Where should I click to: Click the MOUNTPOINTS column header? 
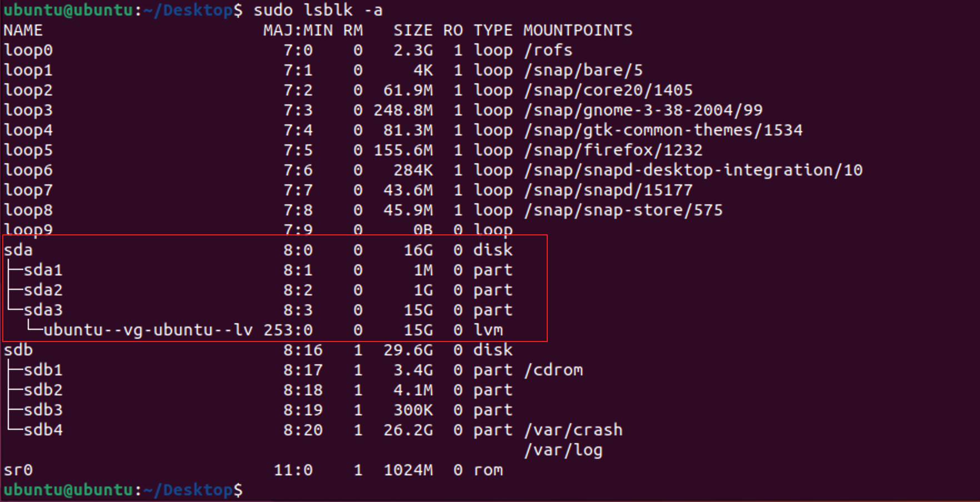(577, 30)
